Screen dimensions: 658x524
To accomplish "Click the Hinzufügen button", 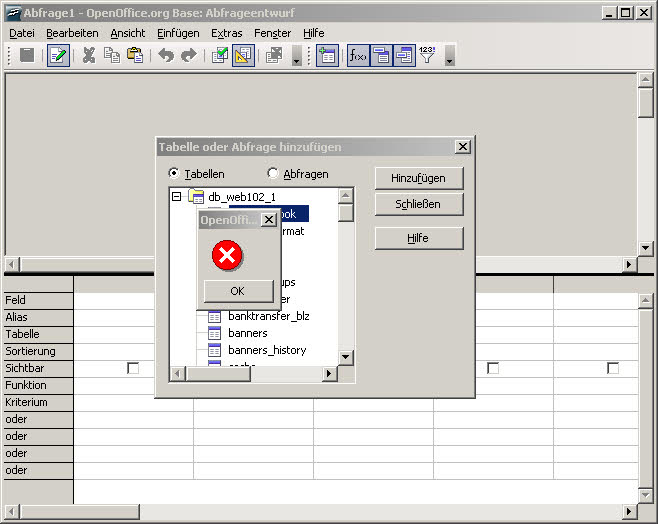I will click(418, 177).
